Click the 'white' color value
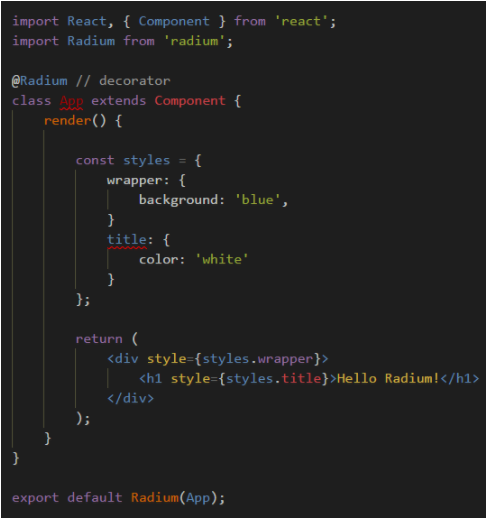The image size is (486, 518). click(222, 260)
